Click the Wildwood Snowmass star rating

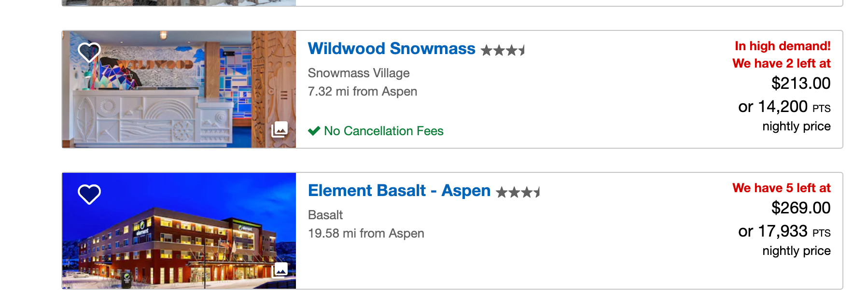click(503, 50)
